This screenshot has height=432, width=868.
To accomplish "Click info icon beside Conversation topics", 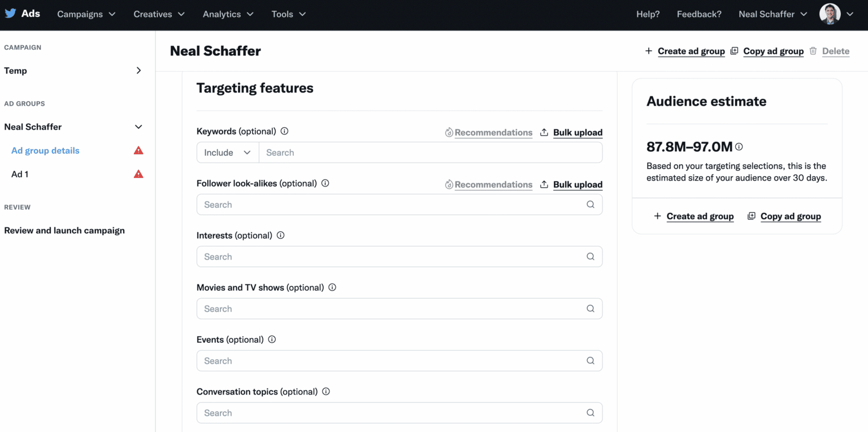I will pos(325,391).
